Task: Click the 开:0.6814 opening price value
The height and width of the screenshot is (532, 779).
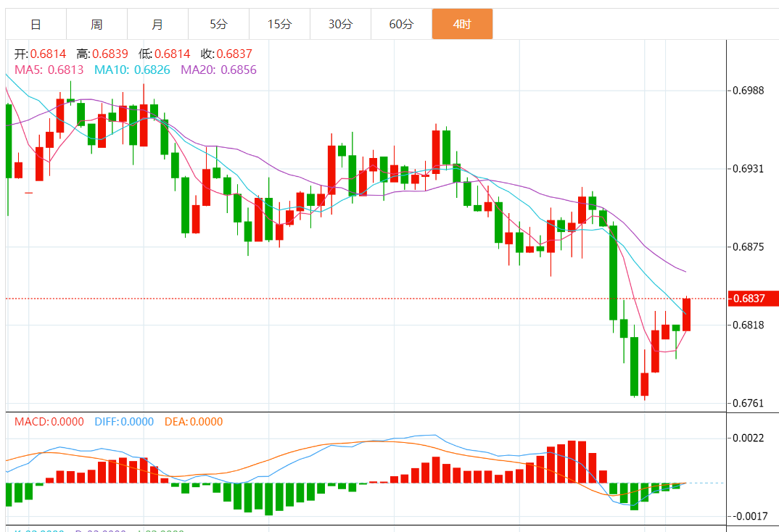Action: click(x=40, y=54)
